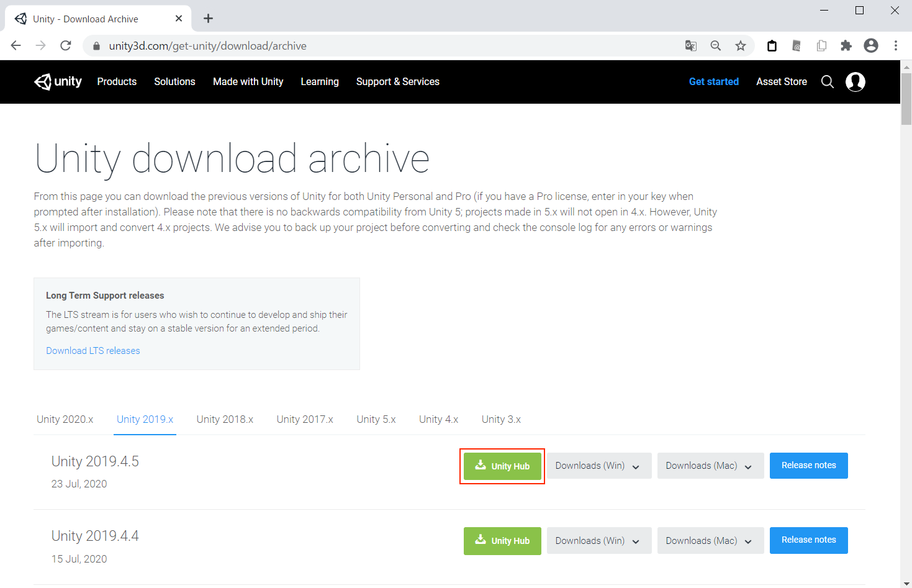Open the Products menu

[x=117, y=82]
